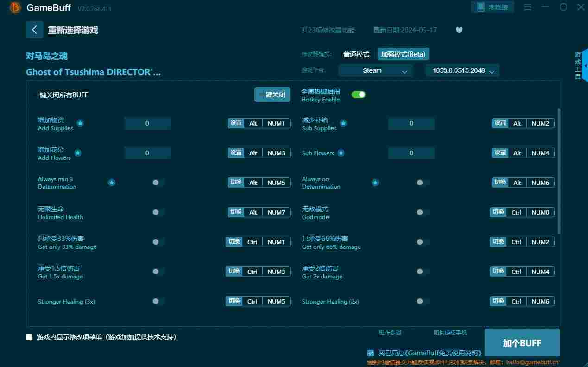The image size is (588, 367).
Task: Toggle Unlimited Health on
Action: tap(158, 212)
